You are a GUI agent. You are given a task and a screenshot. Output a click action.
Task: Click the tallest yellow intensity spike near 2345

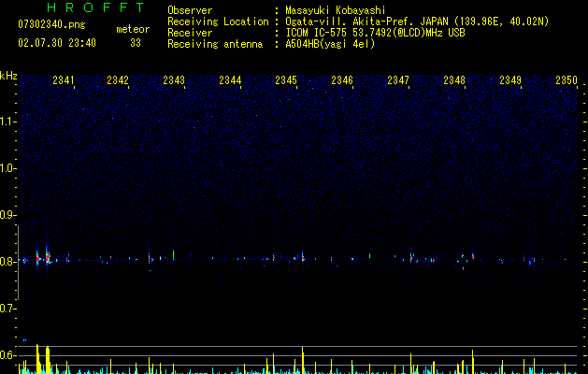tap(303, 360)
